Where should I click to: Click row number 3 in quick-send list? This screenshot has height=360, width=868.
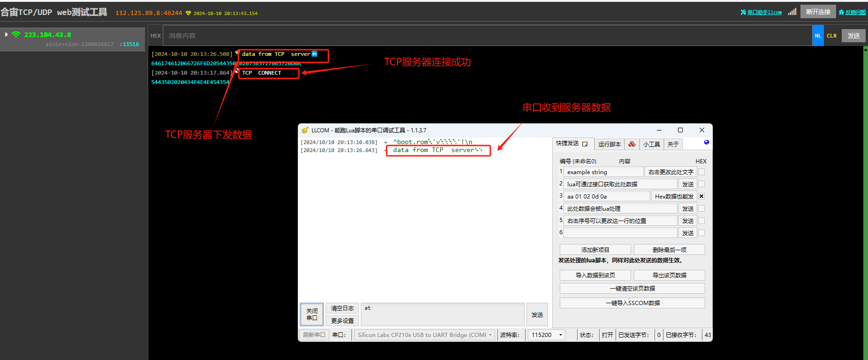(x=561, y=196)
